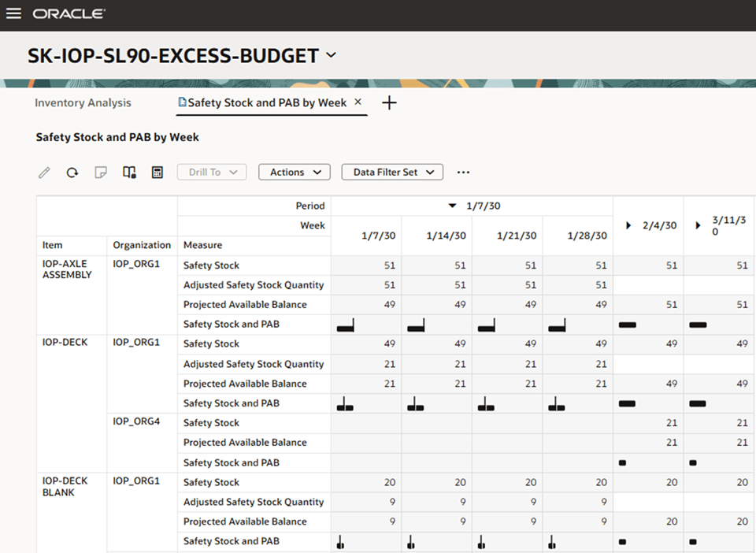Screen dimensions: 756x553
Task: Open the hamburger navigation menu
Action: click(13, 13)
